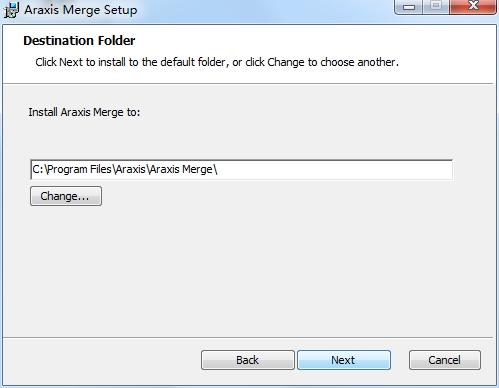Go Back to the previous setup step
The width and height of the screenshot is (499, 388).
(x=248, y=360)
